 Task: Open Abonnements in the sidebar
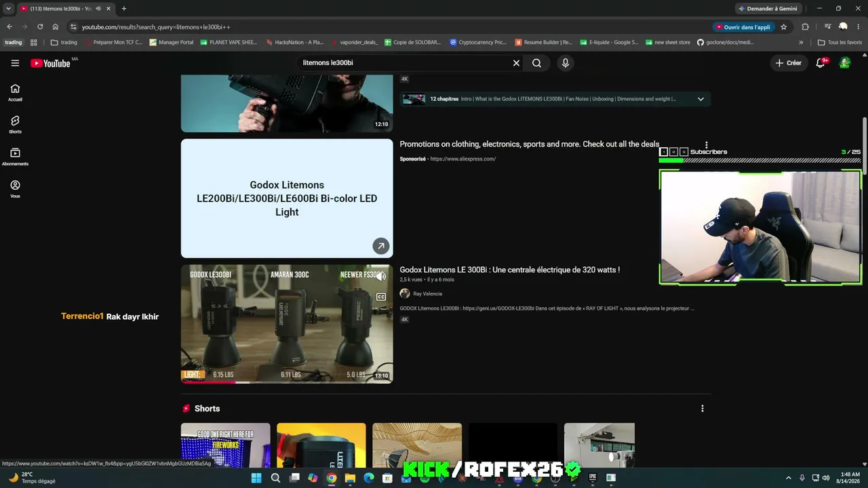[15, 157]
